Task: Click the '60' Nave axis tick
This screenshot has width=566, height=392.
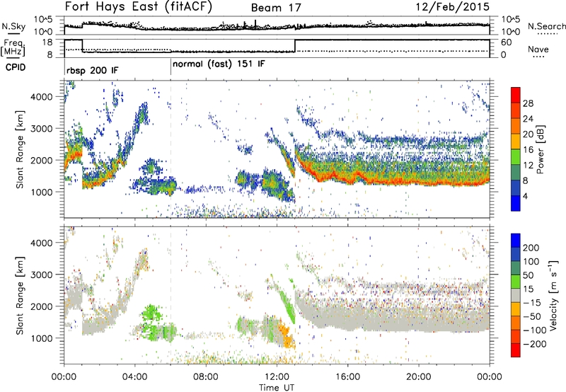Action: [507, 42]
